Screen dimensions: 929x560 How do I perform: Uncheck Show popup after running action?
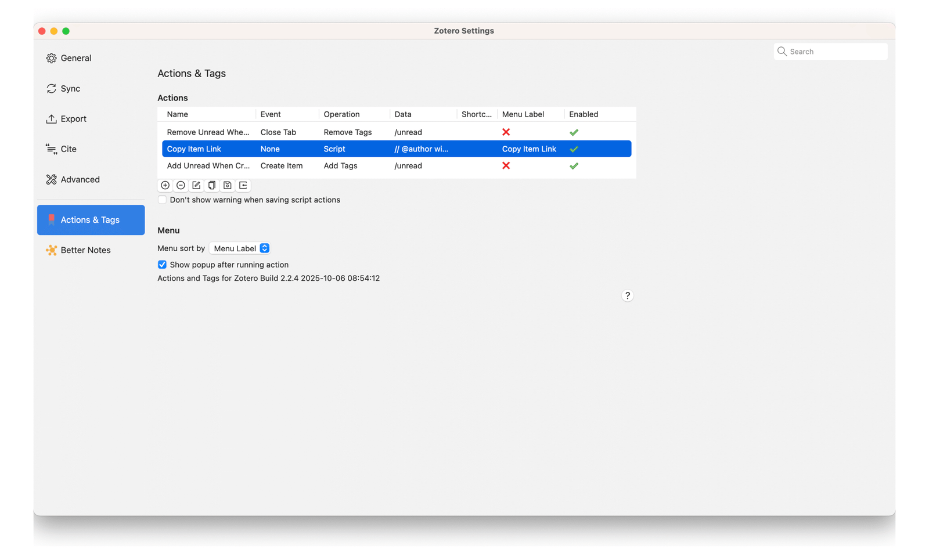[163, 265]
